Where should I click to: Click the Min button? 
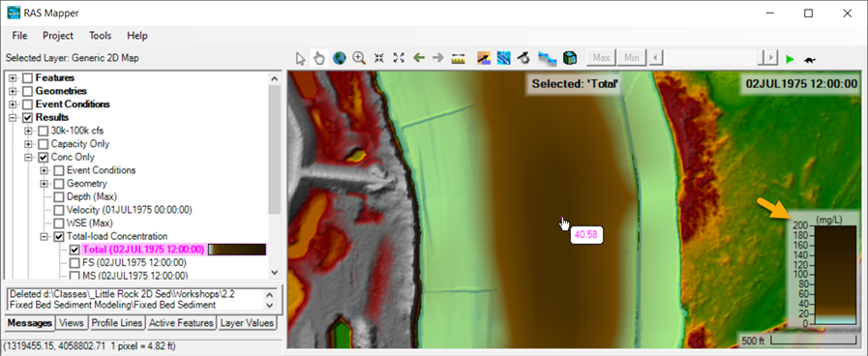coord(632,58)
